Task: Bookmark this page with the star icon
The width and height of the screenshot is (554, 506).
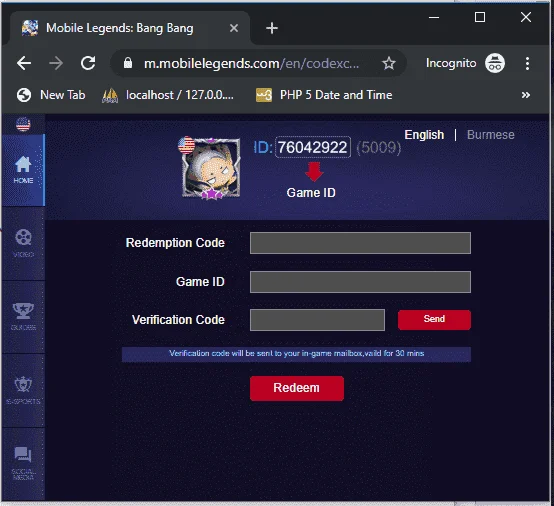Action: (389, 63)
